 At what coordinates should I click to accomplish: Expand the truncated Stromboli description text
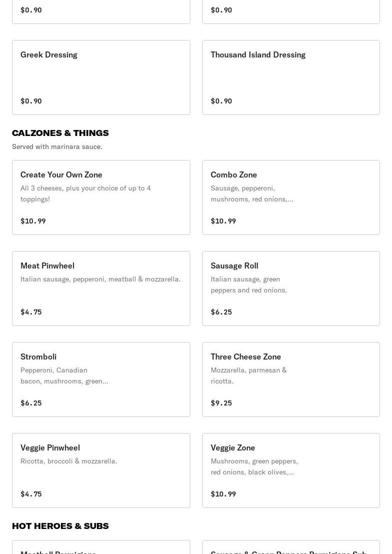pos(64,375)
